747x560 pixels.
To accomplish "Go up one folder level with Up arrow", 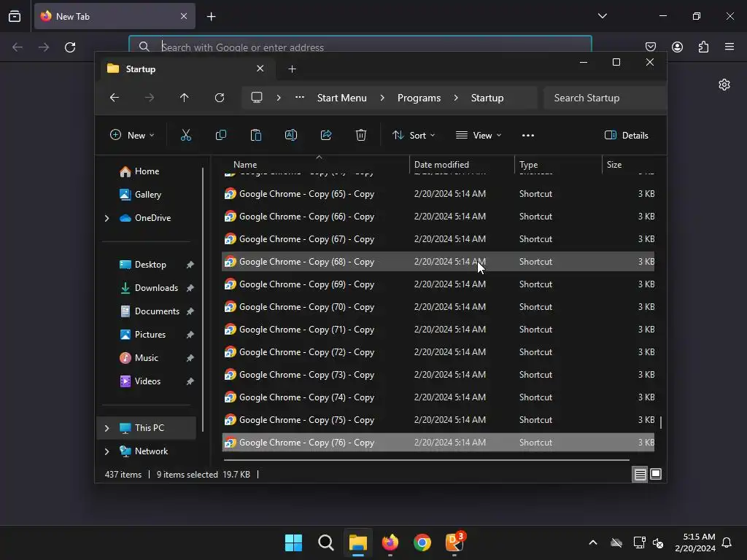I will coord(185,98).
